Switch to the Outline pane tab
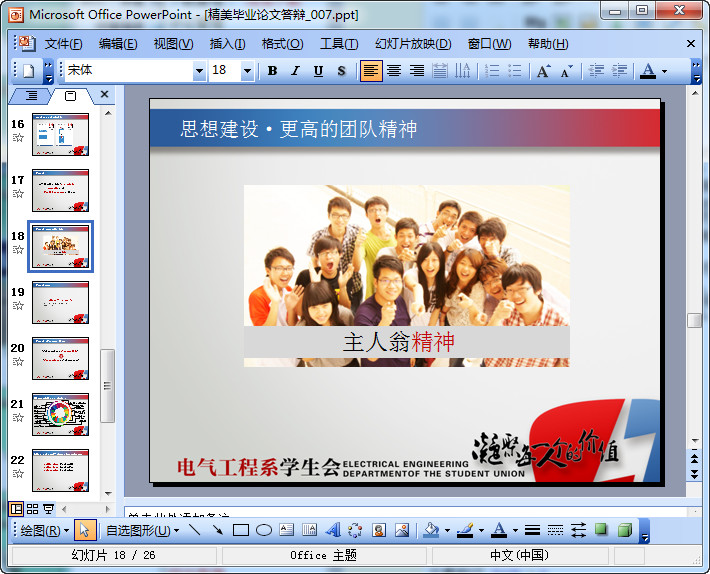The height and width of the screenshot is (574, 710). pyautogui.click(x=31, y=95)
